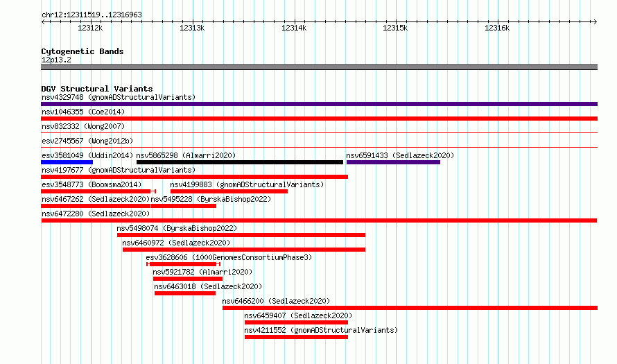Click the red nsv1046355 variant bar

319,119
